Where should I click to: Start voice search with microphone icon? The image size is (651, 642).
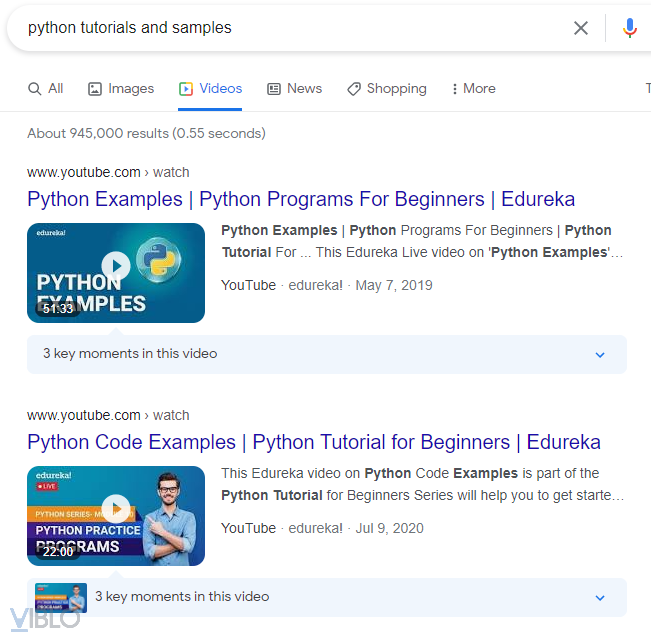click(x=629, y=28)
